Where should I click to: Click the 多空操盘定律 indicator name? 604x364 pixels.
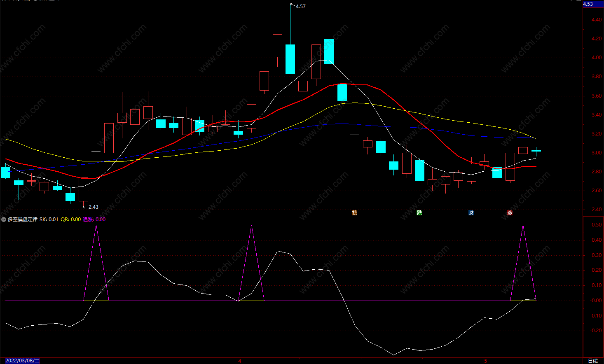point(23,219)
